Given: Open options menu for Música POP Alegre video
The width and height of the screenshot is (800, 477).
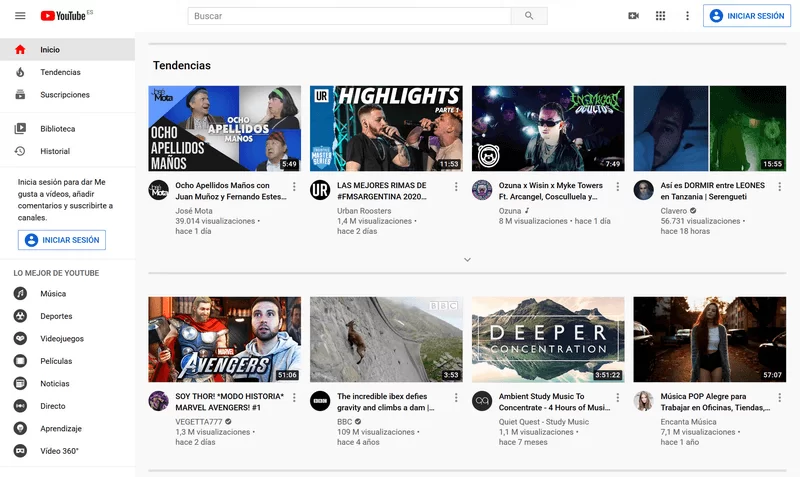Looking at the screenshot, I should pyautogui.click(x=780, y=397).
